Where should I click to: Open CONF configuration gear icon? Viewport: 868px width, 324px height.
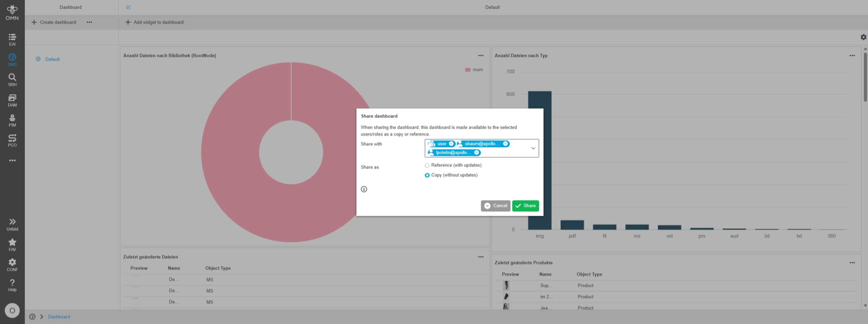tap(12, 265)
